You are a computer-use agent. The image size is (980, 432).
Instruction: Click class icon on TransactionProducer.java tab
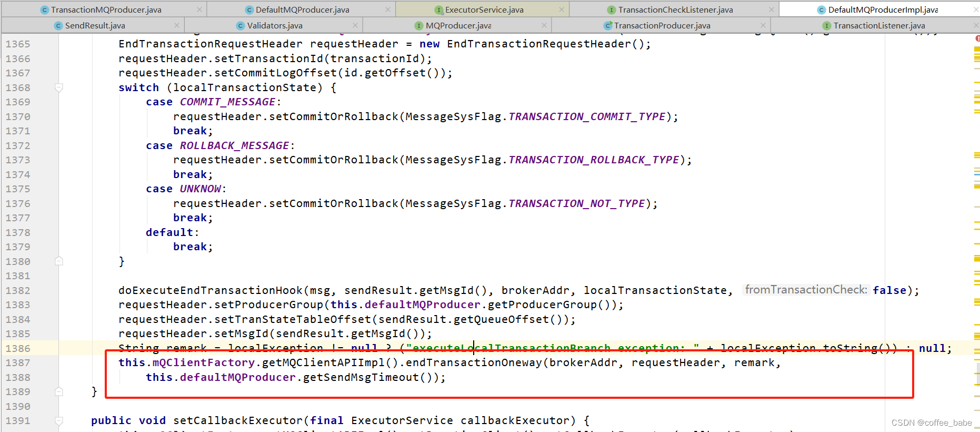pyautogui.click(x=608, y=26)
